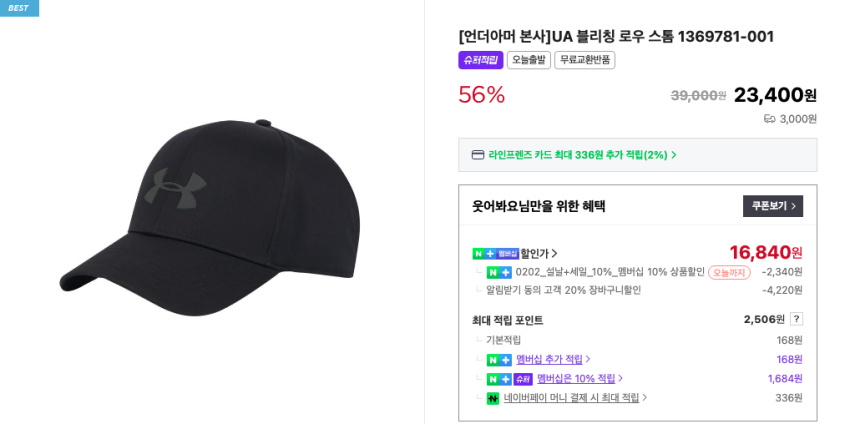Click the purple 슈퍼 badge before 멤버십은 10% 적립
The image size is (850, 424).
pyautogui.click(x=523, y=379)
